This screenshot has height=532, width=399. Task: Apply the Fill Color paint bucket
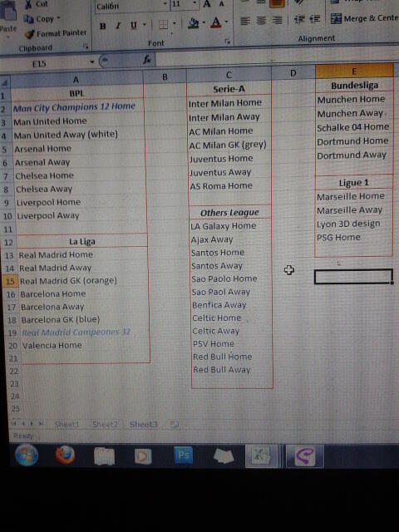point(194,23)
